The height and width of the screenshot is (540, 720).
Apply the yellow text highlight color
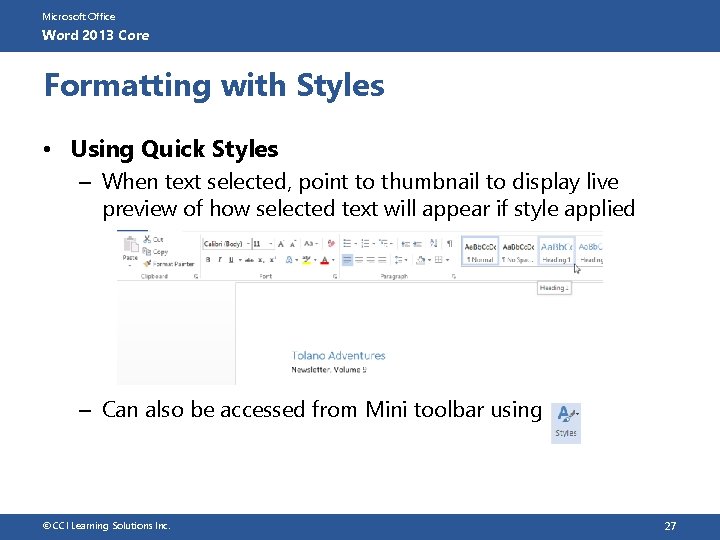click(x=306, y=260)
